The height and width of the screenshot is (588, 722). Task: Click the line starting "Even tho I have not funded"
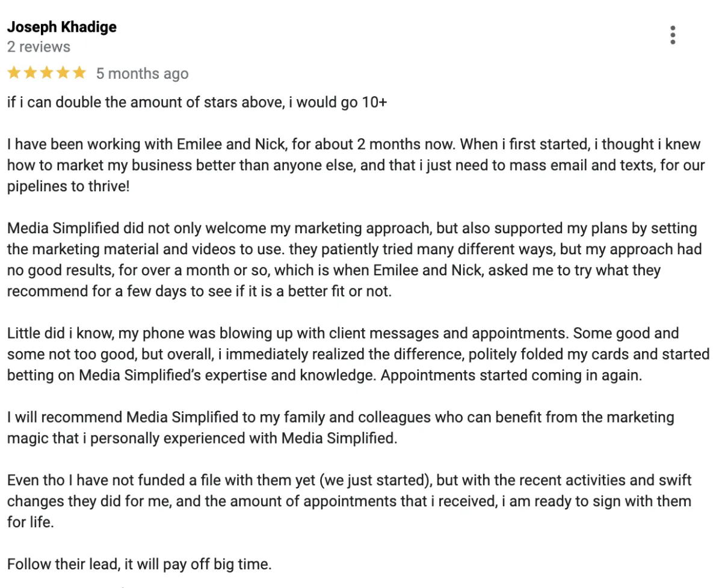point(350,480)
